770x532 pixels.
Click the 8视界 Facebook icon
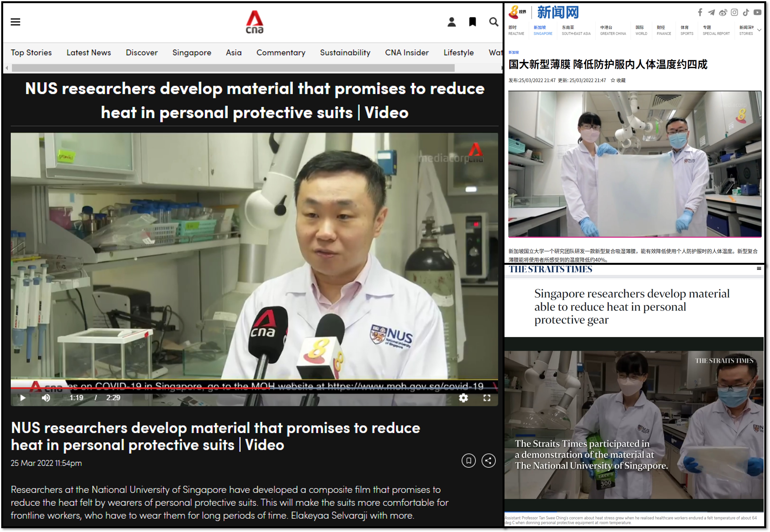coord(700,12)
